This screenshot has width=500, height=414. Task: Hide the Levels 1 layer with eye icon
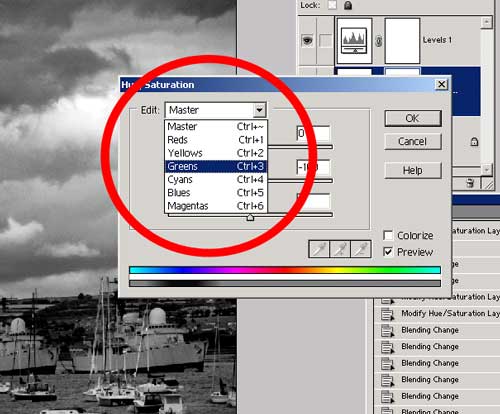tap(307, 41)
